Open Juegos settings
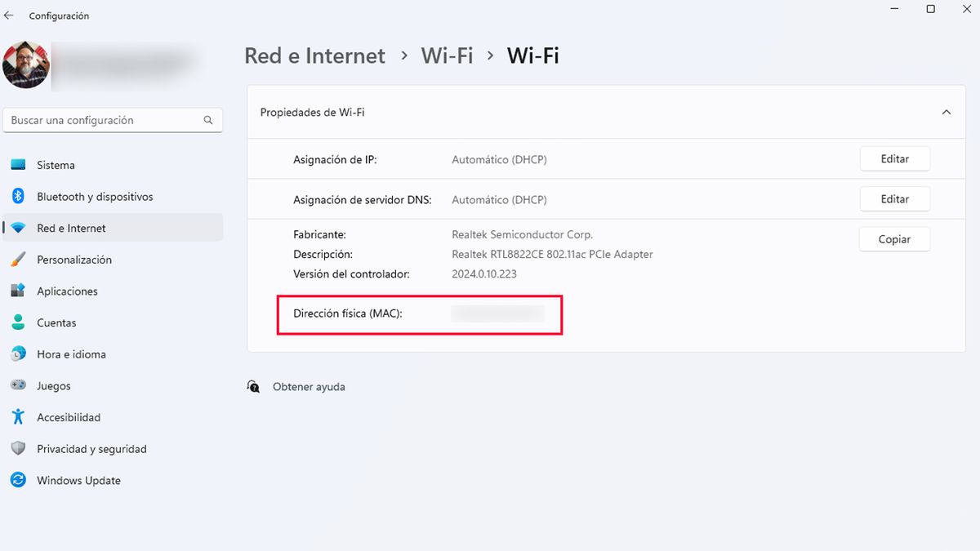 tap(18, 385)
